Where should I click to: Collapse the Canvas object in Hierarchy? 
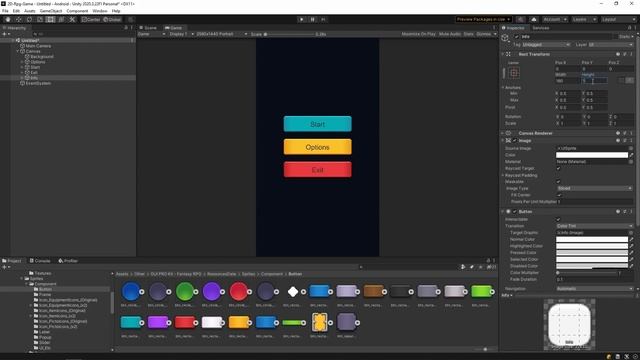tap(18, 51)
